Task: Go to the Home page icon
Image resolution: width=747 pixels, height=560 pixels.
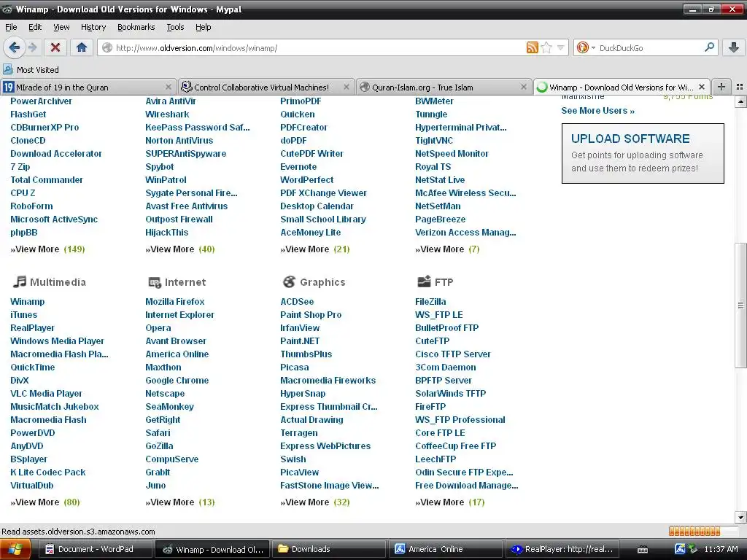Action: pyautogui.click(x=82, y=47)
